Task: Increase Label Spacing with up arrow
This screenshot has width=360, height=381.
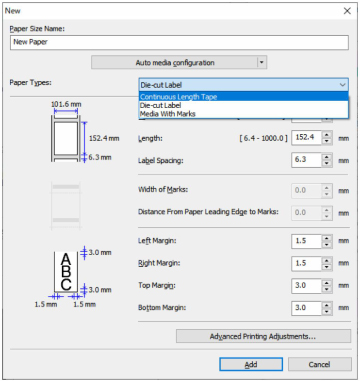Action: 327,157
